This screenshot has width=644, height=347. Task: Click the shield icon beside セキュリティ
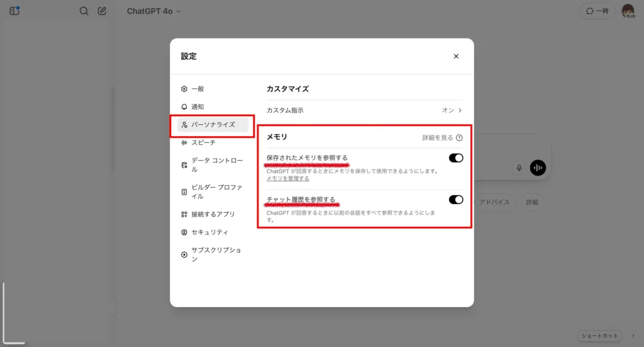tap(184, 232)
